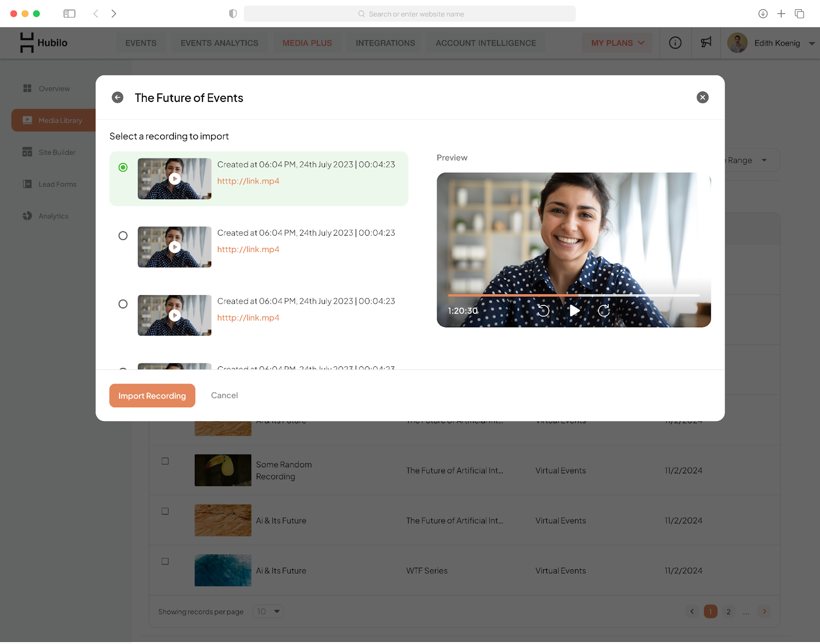Navigate forward in the browser
The height and width of the screenshot is (644, 820).
pos(114,14)
